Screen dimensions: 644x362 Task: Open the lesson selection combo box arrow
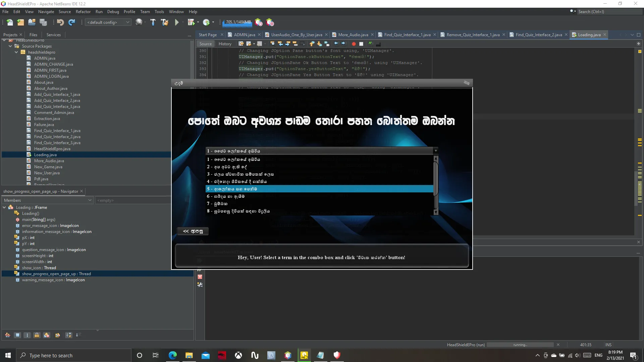pos(435,151)
